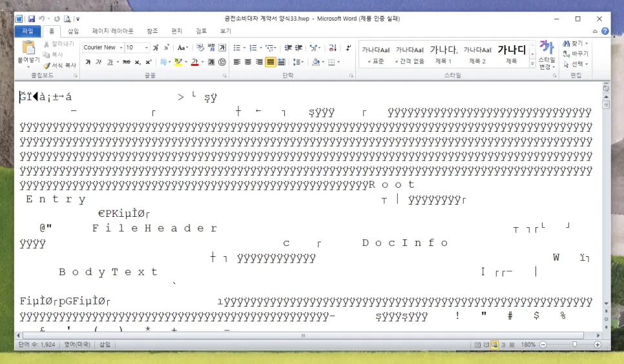This screenshot has height=364, width=624.
Task: Toggle Italic formatting
Action: [98, 62]
